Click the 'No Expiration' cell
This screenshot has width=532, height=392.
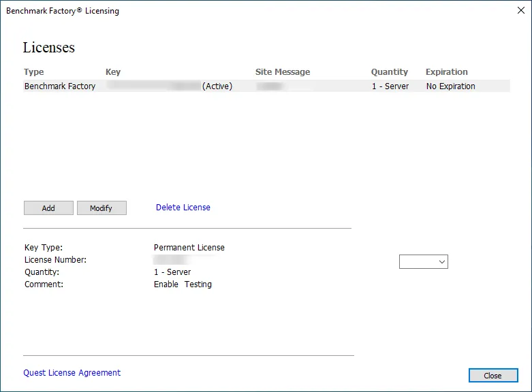pyautogui.click(x=450, y=86)
